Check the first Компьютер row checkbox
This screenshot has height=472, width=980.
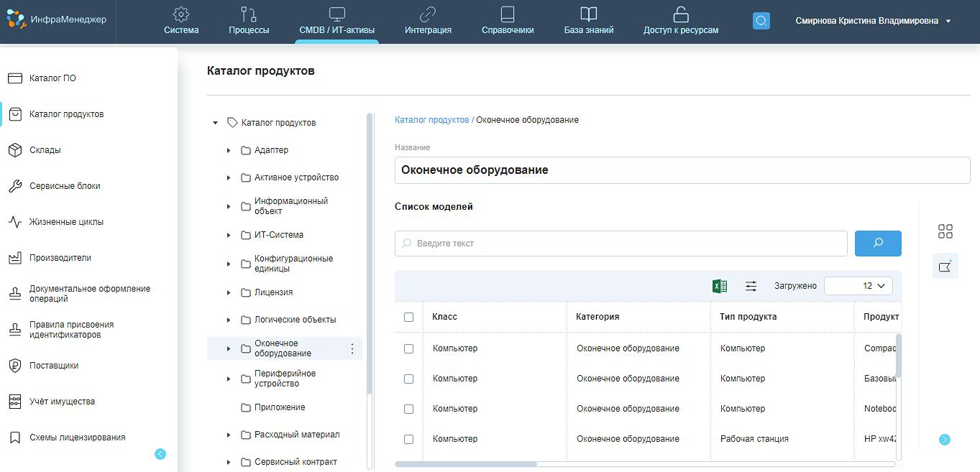click(408, 348)
